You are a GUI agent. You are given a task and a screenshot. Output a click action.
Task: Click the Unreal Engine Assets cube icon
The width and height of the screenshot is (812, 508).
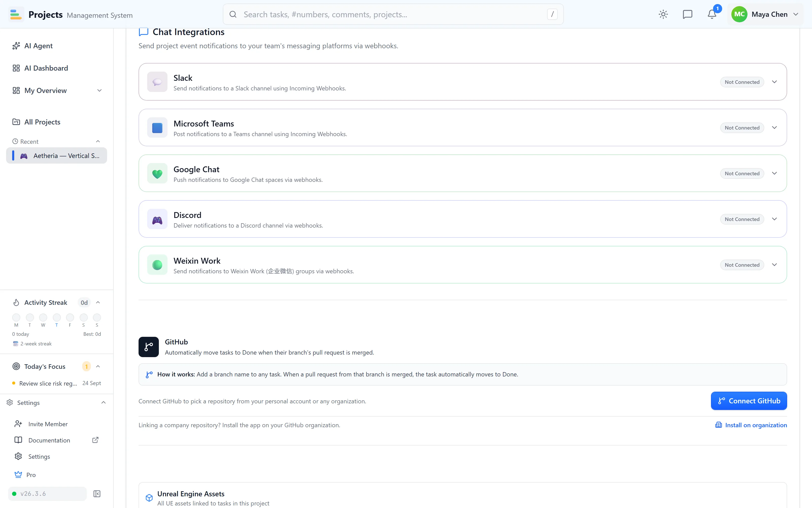pyautogui.click(x=149, y=498)
